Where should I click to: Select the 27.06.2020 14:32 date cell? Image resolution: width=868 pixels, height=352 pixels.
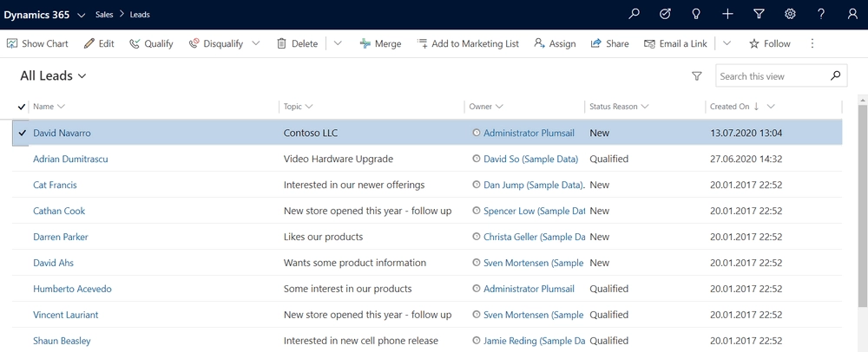(x=746, y=160)
